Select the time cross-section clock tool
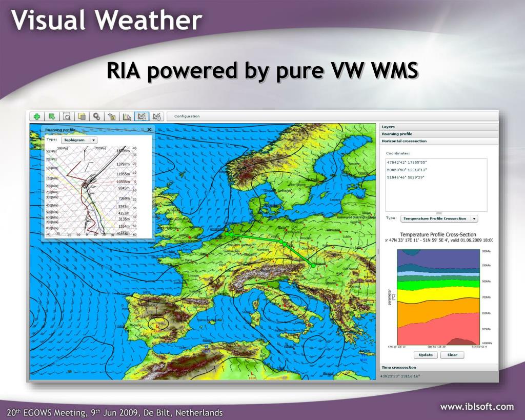Viewport: 525px width, 420px height. coord(157,116)
